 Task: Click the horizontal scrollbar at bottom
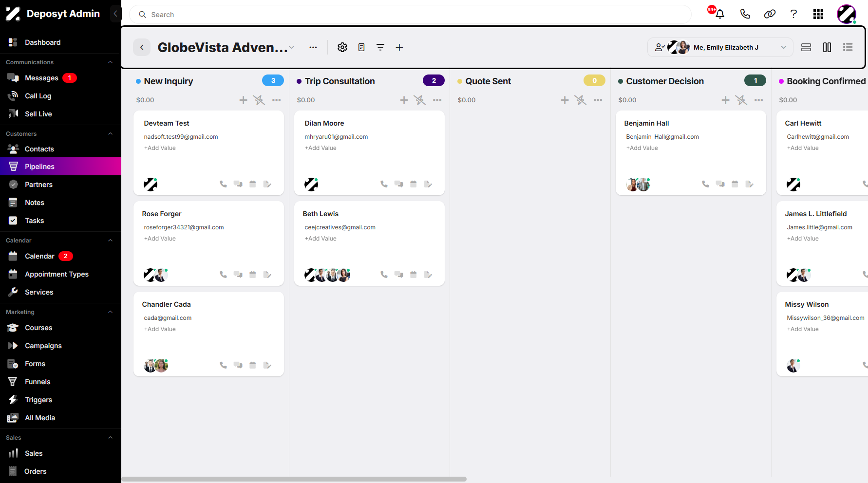point(294,479)
